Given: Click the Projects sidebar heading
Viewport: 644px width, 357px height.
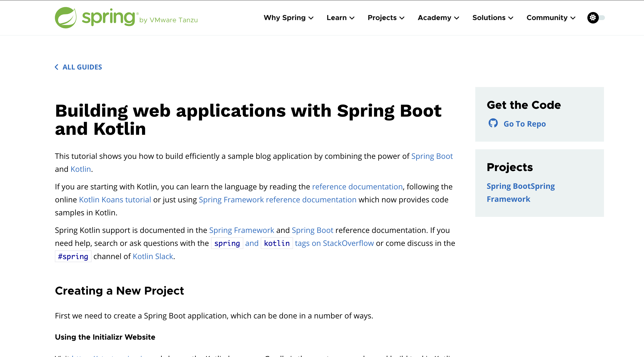Looking at the screenshot, I should pos(510,167).
